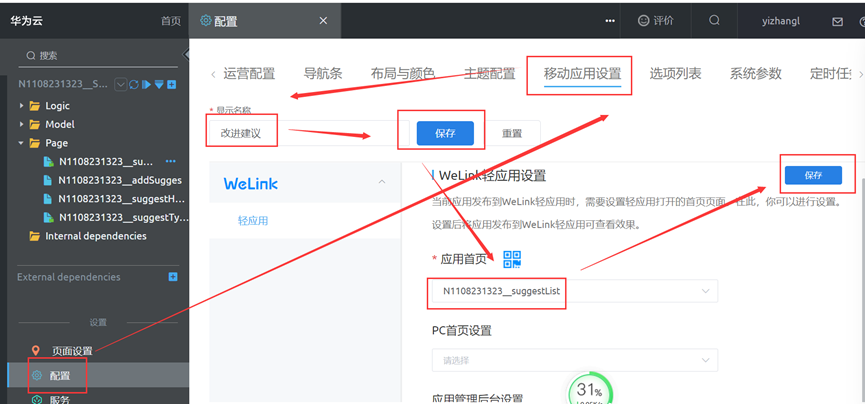Switch to 布局与颜色 tab

click(403, 73)
